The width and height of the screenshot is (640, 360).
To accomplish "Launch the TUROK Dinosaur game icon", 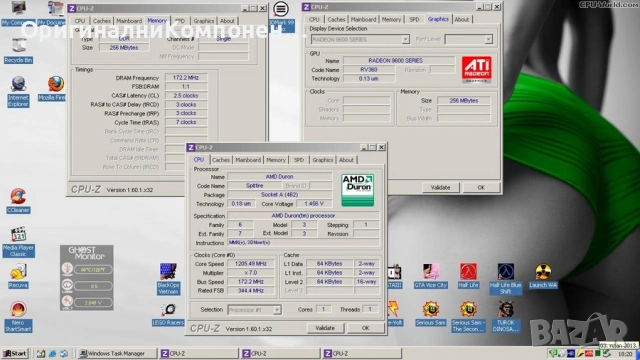I will (505, 316).
